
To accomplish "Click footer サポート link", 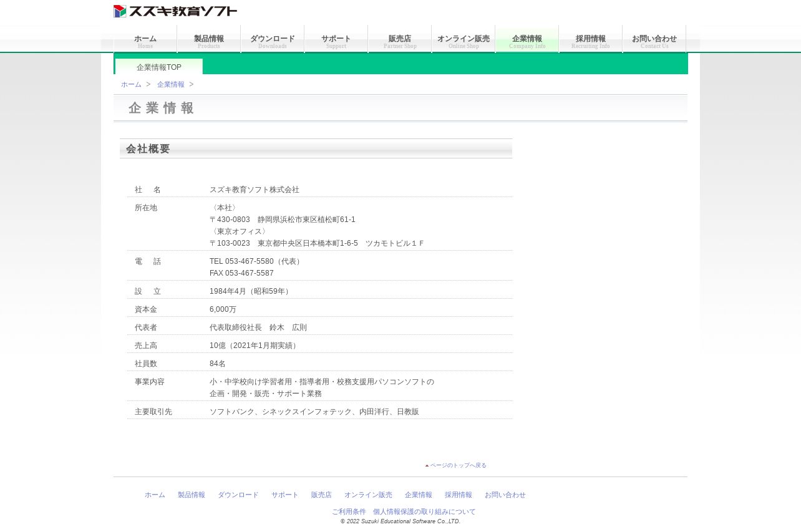I will pyautogui.click(x=285, y=495).
